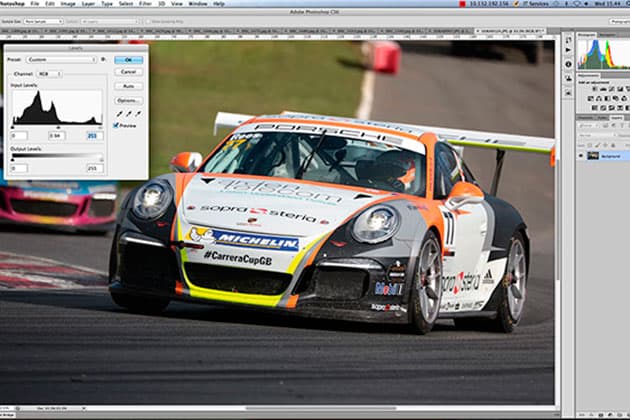The width and height of the screenshot is (630, 420).
Task: Open the Levels Preset dropdown
Action: (x=61, y=59)
